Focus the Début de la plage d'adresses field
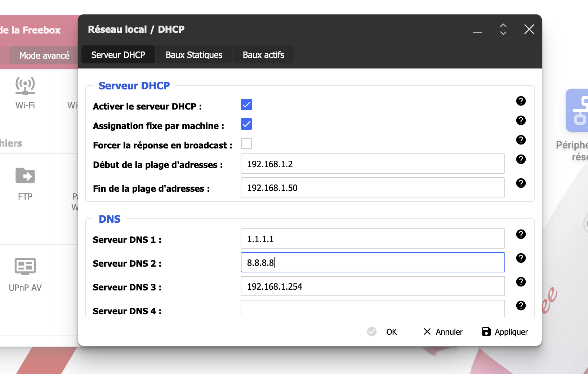The image size is (588, 374). click(373, 164)
